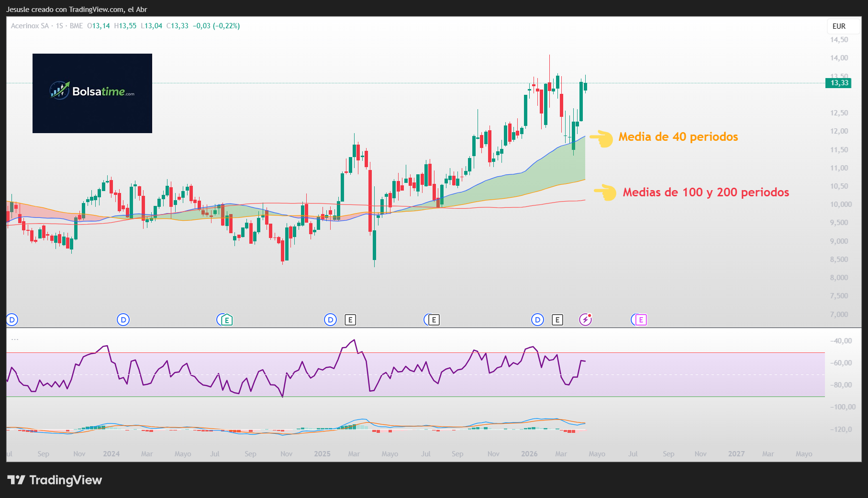This screenshot has height=498, width=868.
Task: Click the pink upcoming earnings marker
Action: click(641, 320)
